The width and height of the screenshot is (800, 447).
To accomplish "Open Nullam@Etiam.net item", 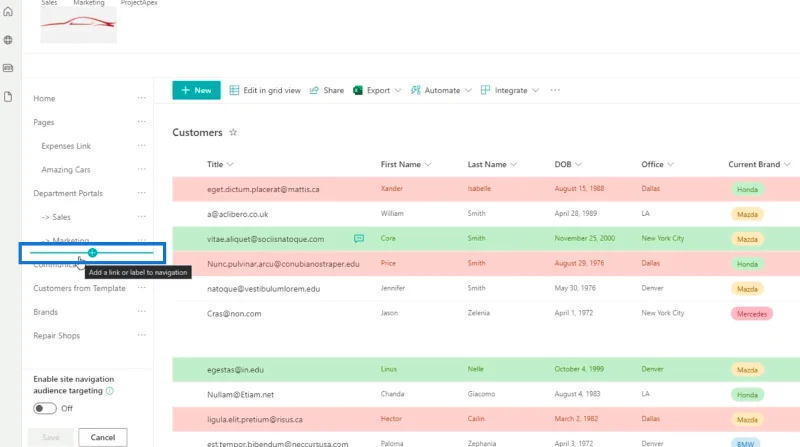I will click(240, 395).
